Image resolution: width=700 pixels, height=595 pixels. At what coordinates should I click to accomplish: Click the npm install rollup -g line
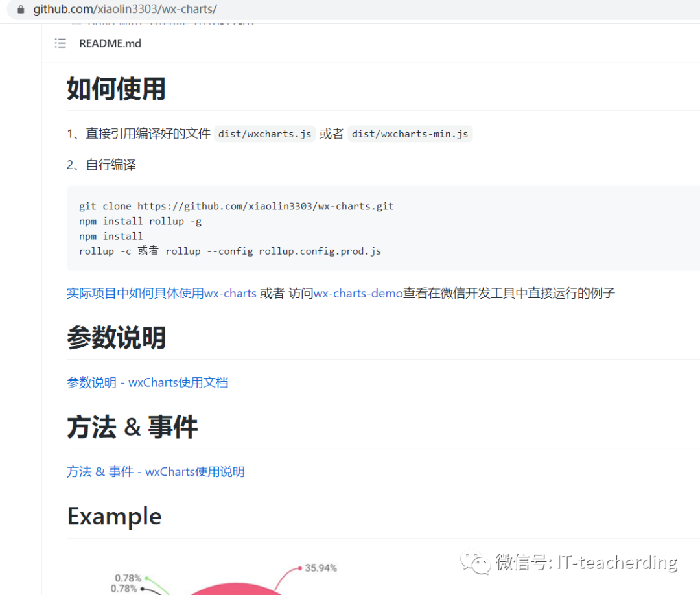pyautogui.click(x=140, y=222)
